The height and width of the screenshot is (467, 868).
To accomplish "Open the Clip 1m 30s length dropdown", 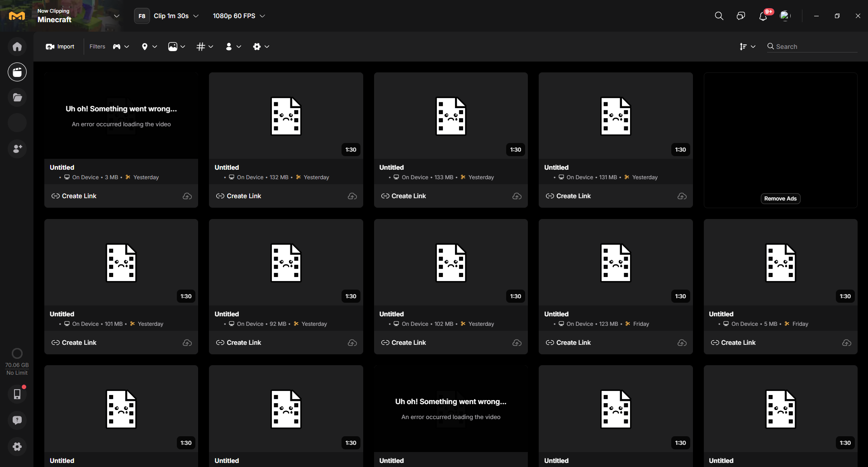I will click(176, 16).
